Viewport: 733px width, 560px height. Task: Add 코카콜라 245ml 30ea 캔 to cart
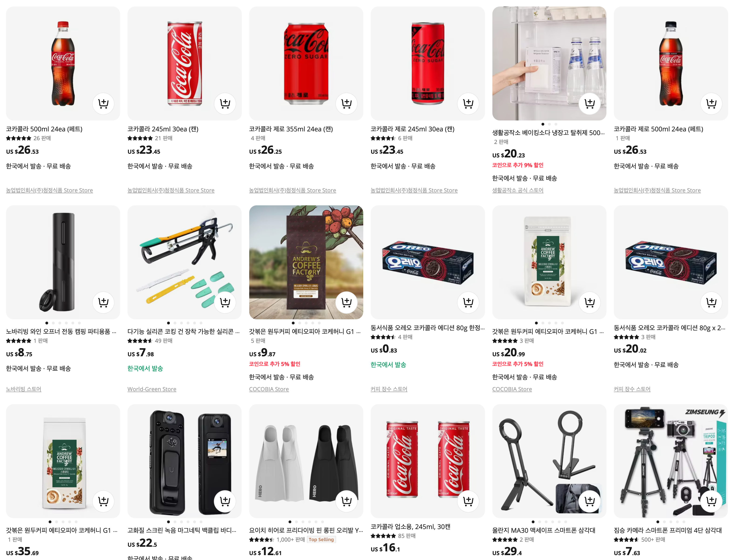pyautogui.click(x=225, y=103)
